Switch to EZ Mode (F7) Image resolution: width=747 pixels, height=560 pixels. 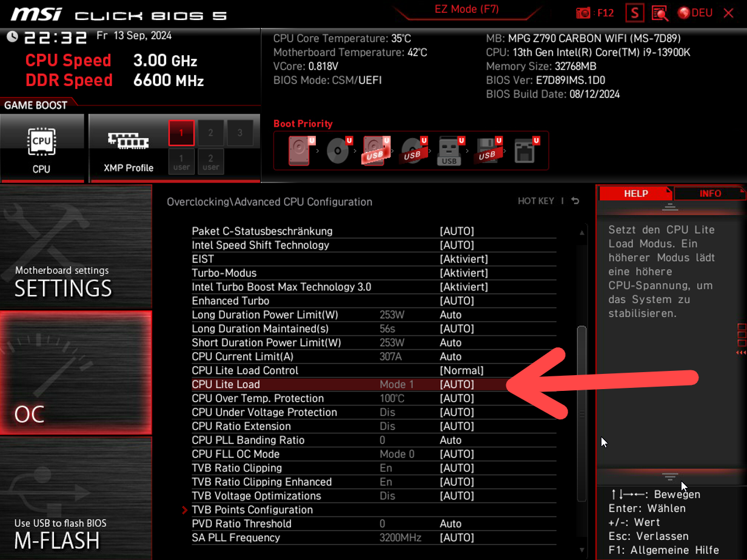[466, 9]
